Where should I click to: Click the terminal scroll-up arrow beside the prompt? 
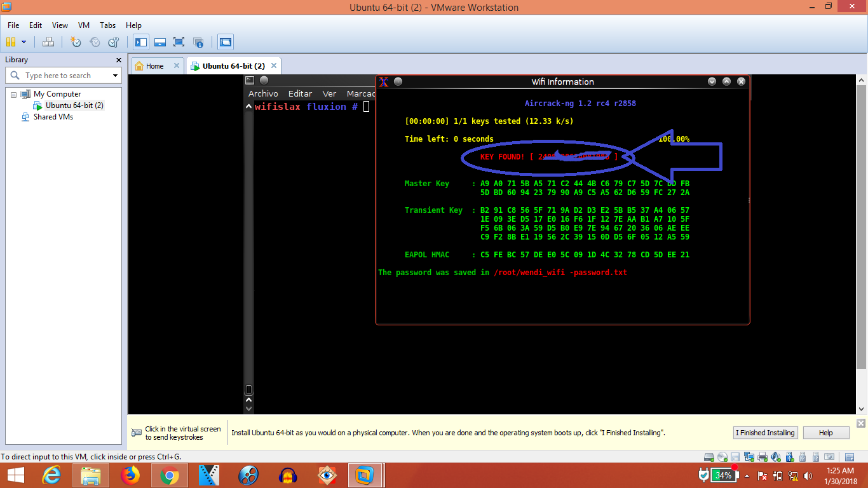point(249,107)
